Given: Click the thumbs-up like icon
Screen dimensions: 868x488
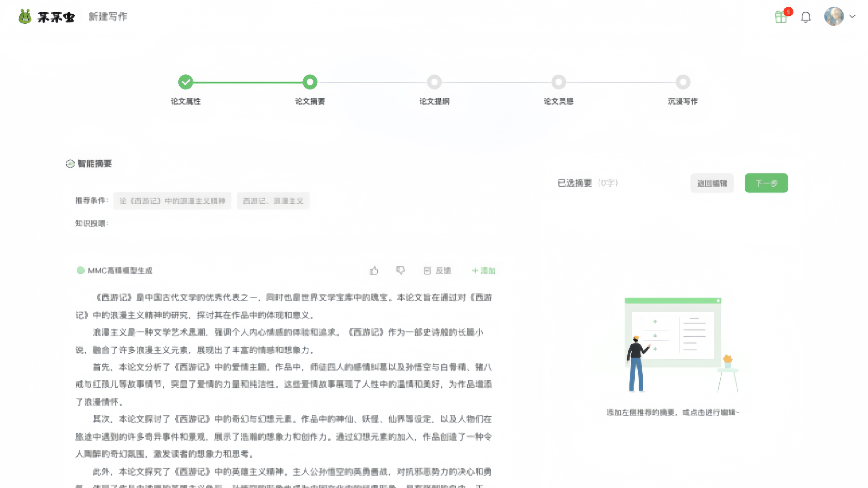Looking at the screenshot, I should (374, 271).
